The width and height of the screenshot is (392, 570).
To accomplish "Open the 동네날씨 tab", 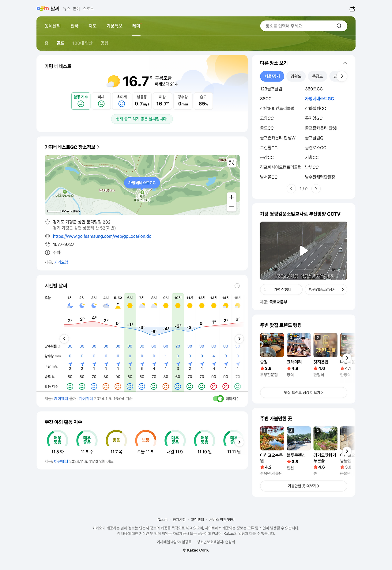I will (53, 26).
